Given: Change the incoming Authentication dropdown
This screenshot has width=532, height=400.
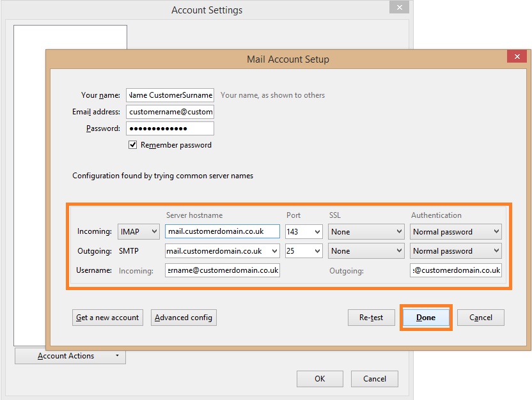Looking at the screenshot, I should pos(455,232).
